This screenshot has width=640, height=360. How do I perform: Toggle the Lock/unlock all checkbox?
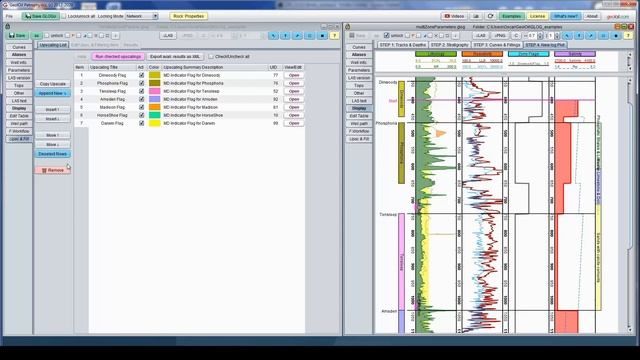(x=64, y=16)
